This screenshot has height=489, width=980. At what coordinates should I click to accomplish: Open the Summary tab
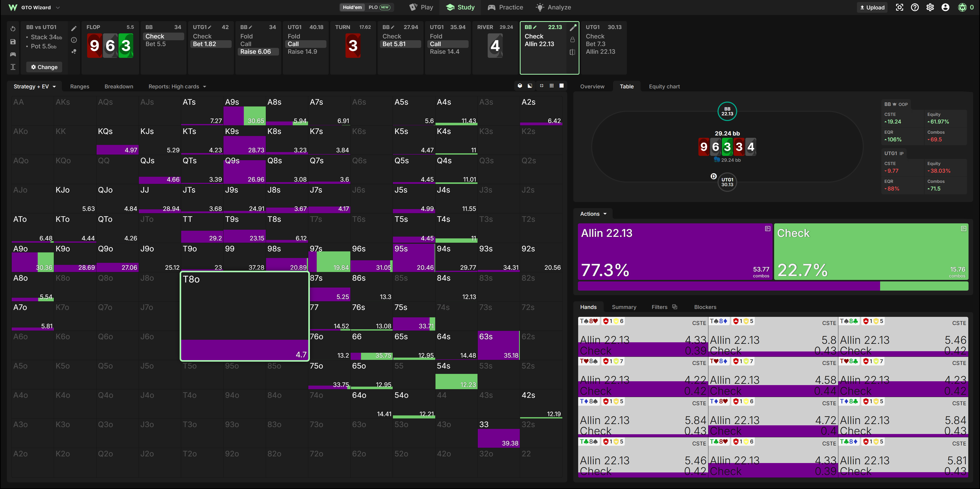pyautogui.click(x=624, y=307)
